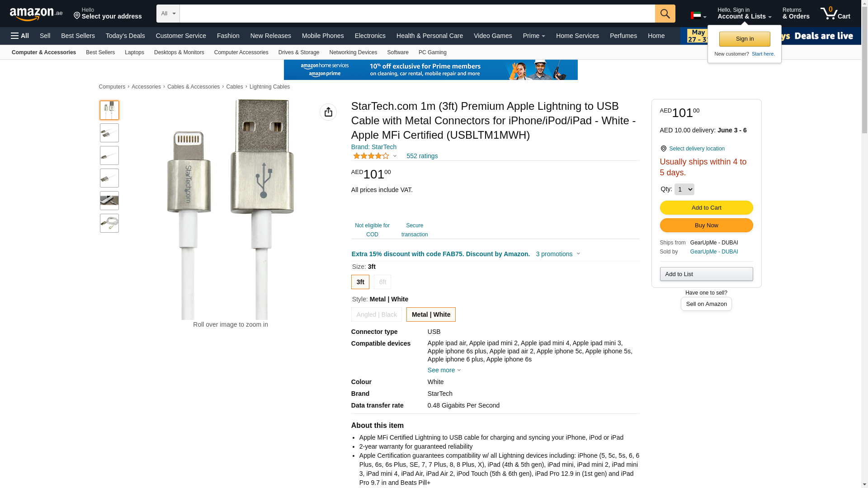Viewport: 868px width, 488px height.
Task: Open the hamburger All menu
Action: point(20,36)
